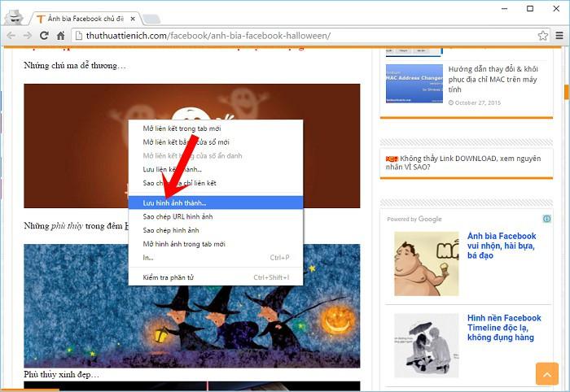Screen dimensions: 570x392
Task: Click 'October 27, 2015' date text
Action: click(478, 102)
